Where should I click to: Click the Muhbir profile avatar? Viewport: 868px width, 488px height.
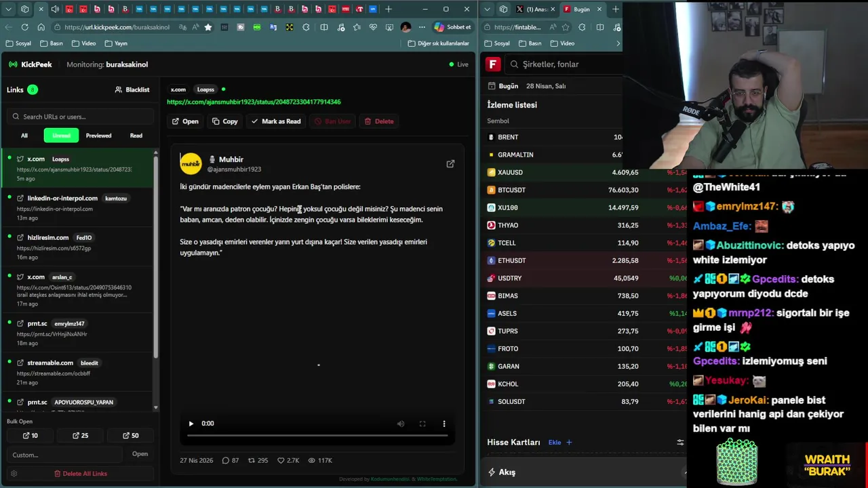191,163
